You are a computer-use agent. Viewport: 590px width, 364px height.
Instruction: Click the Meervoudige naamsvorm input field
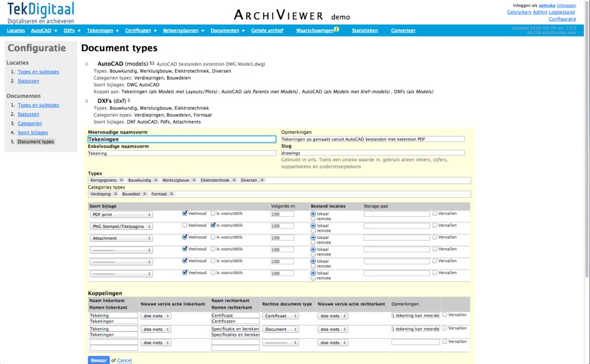[x=181, y=139]
